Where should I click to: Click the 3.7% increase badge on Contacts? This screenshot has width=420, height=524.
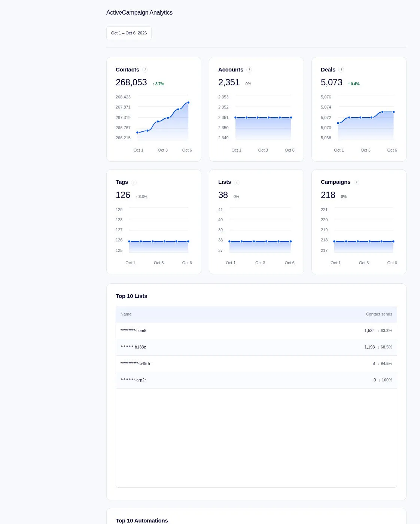tap(158, 84)
